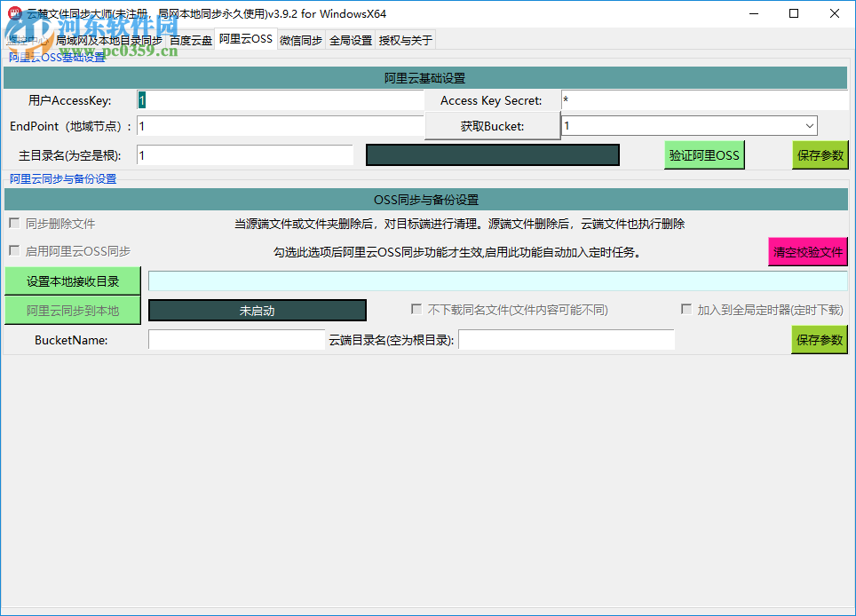Click the 获取Bucket button

coord(493,126)
